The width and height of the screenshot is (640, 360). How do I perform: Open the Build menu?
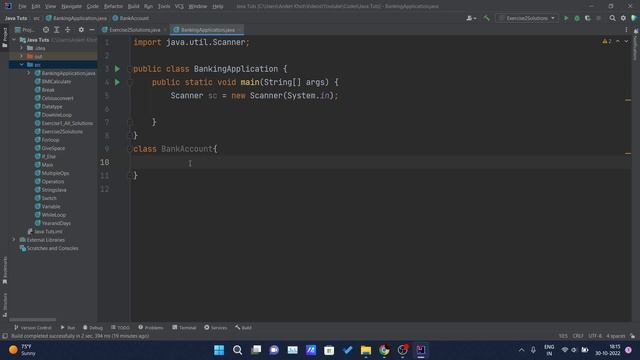click(x=133, y=6)
